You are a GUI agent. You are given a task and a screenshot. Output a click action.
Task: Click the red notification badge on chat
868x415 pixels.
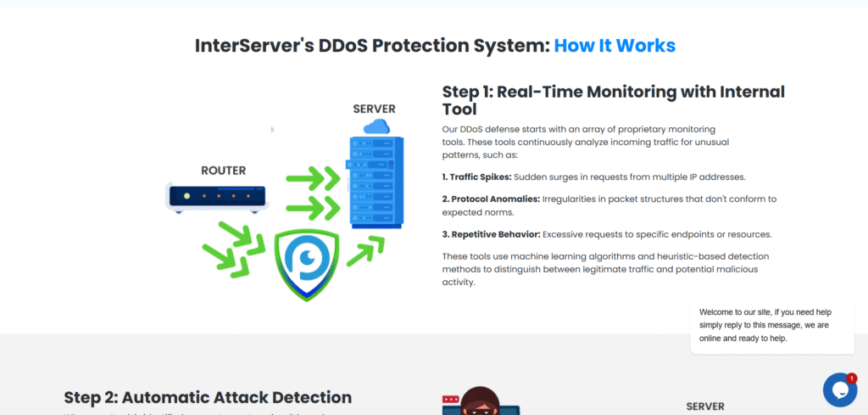pyautogui.click(x=851, y=378)
